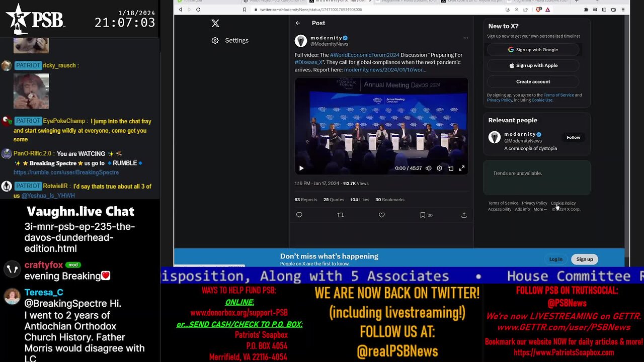Mute the video with speaker icon
The image size is (644, 362).
[428, 168]
